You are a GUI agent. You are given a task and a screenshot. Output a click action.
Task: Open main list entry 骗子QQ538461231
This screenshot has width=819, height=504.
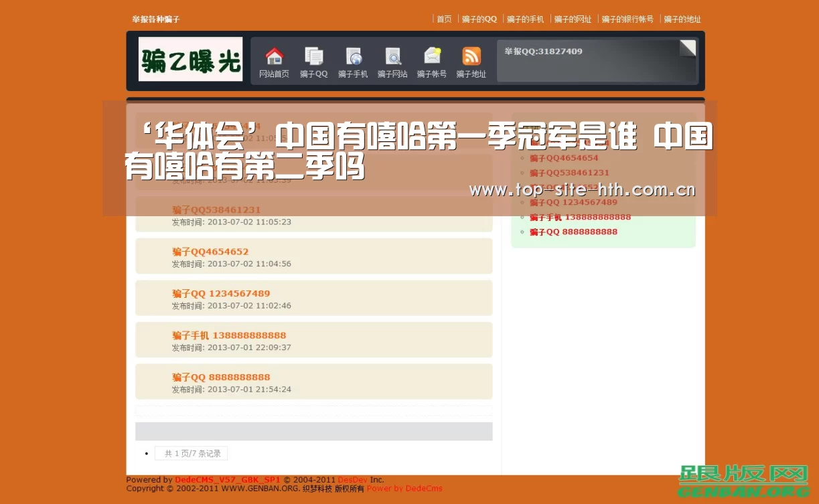pos(216,210)
